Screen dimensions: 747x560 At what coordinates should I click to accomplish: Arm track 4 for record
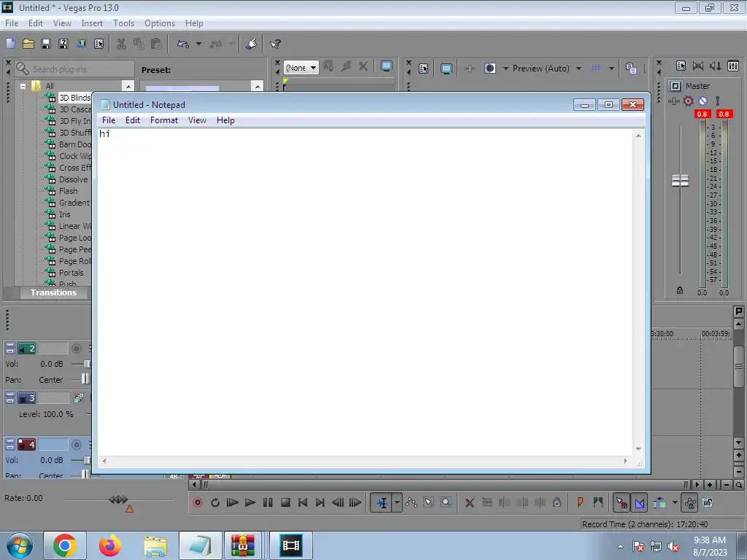[76, 445]
